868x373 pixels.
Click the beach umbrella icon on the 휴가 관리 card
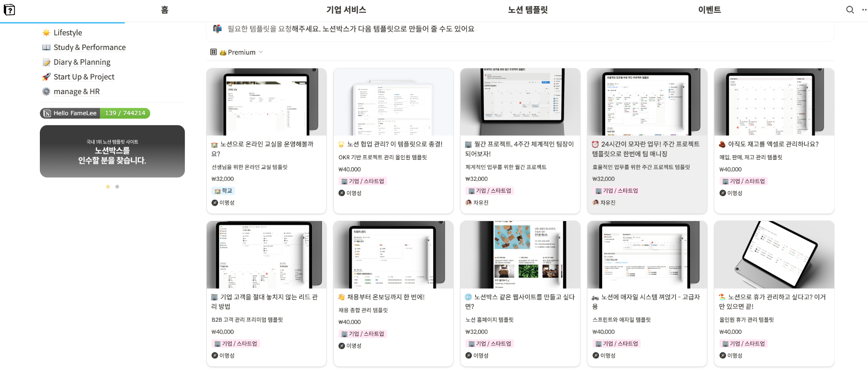pos(722,297)
